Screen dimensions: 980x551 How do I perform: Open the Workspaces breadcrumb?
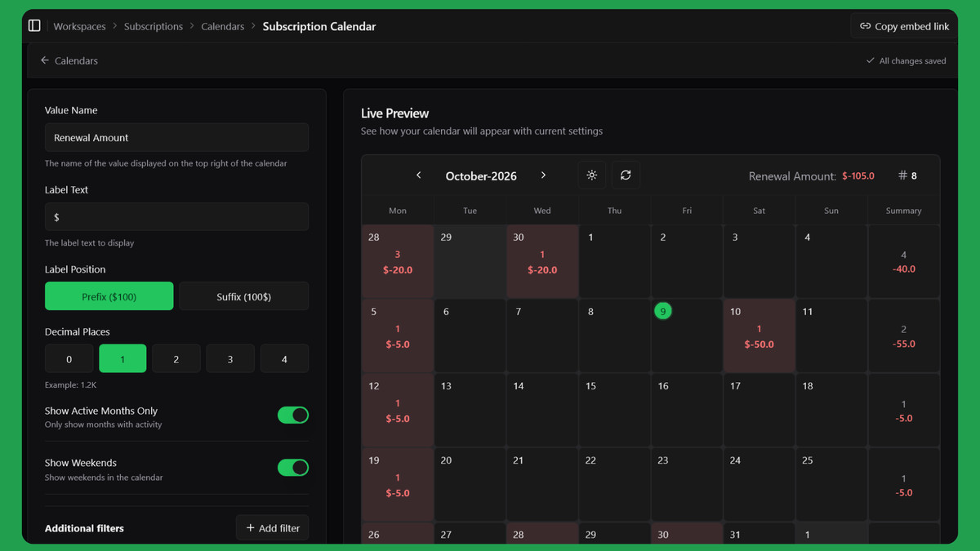tap(79, 26)
